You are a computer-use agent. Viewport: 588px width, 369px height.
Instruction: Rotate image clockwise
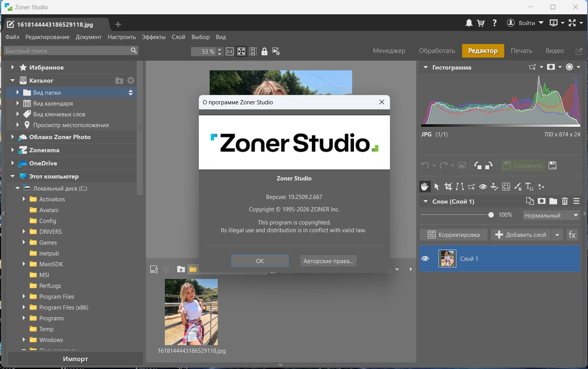pyautogui.click(x=489, y=165)
